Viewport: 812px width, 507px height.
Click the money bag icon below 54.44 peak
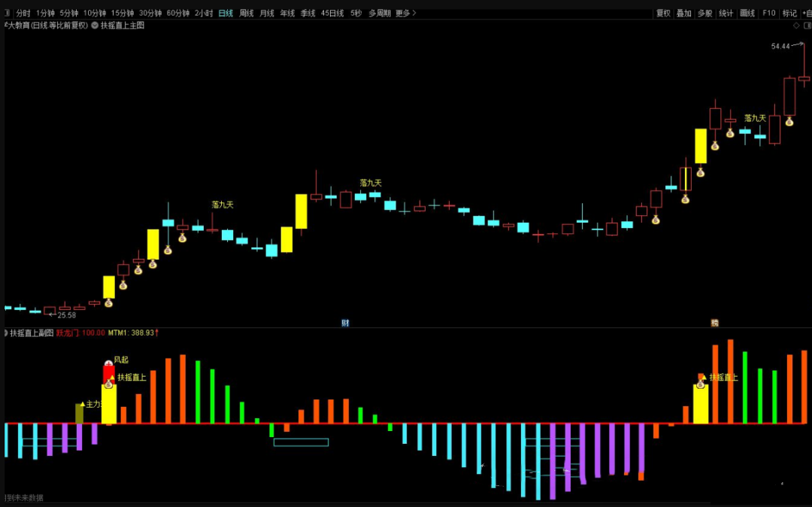pos(789,121)
